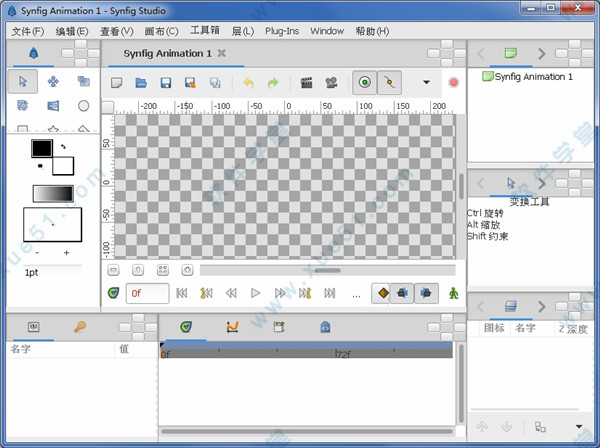
Task: Open the 查看(V) menu
Action: (x=117, y=31)
